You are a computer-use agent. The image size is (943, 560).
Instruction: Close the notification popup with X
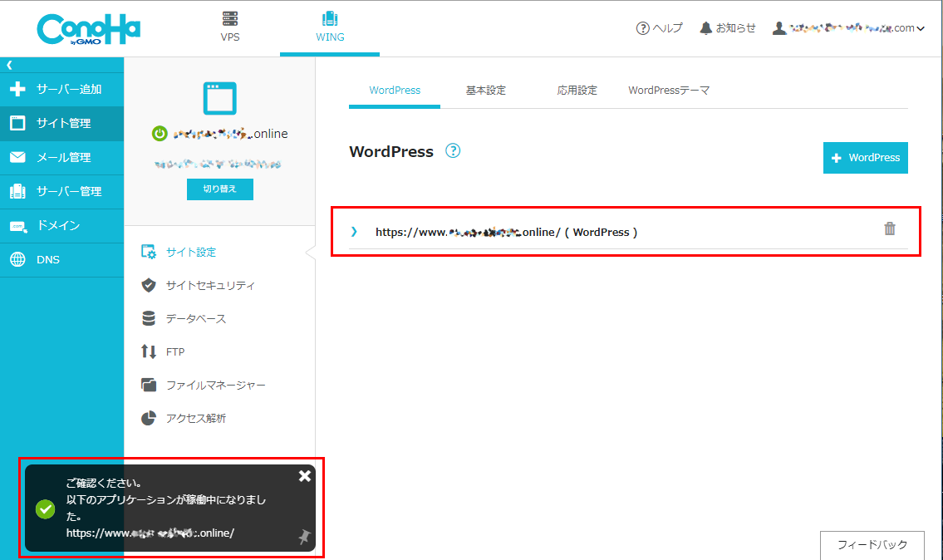point(305,476)
